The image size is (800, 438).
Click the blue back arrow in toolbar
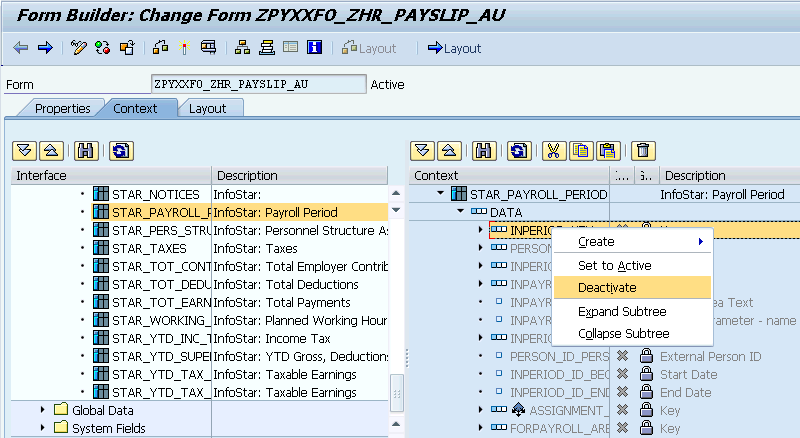(20, 48)
